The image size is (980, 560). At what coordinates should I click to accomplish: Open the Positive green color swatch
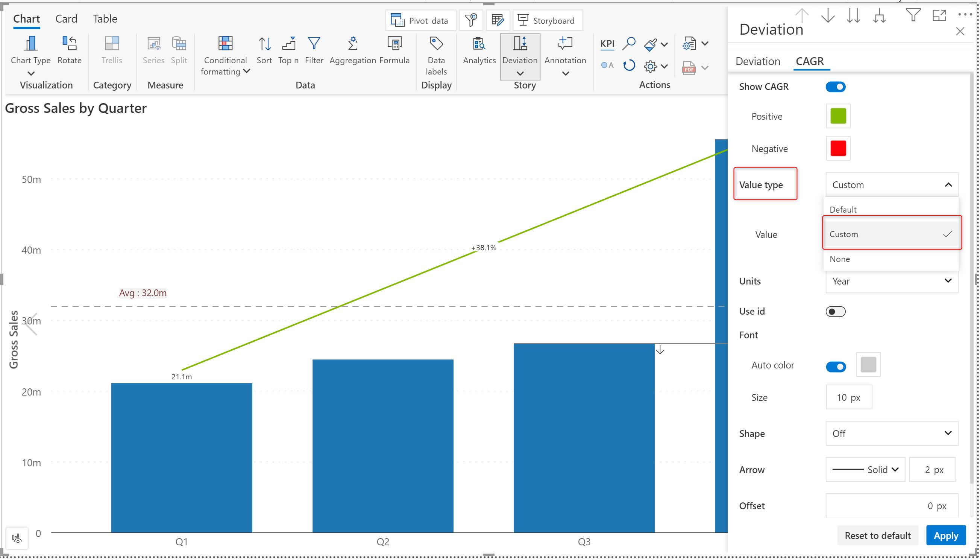838,116
